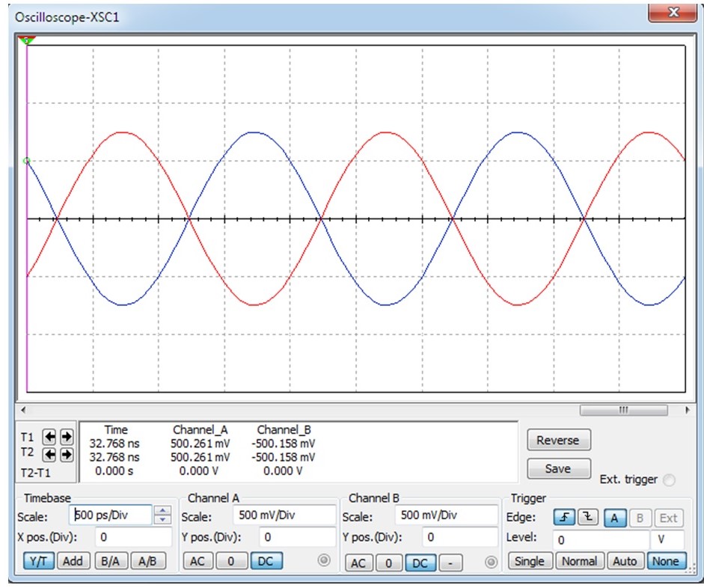Save the oscilloscope data
The height and width of the screenshot is (588, 704).
click(x=558, y=469)
